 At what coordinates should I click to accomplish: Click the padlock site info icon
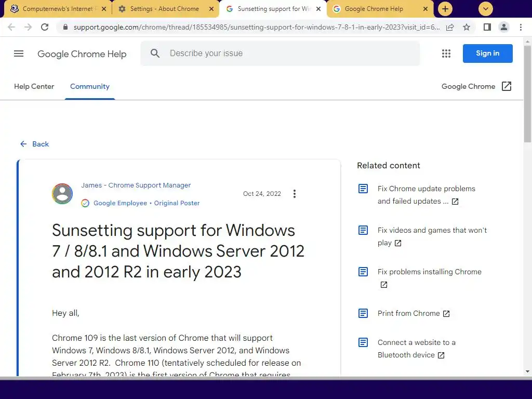click(65, 27)
